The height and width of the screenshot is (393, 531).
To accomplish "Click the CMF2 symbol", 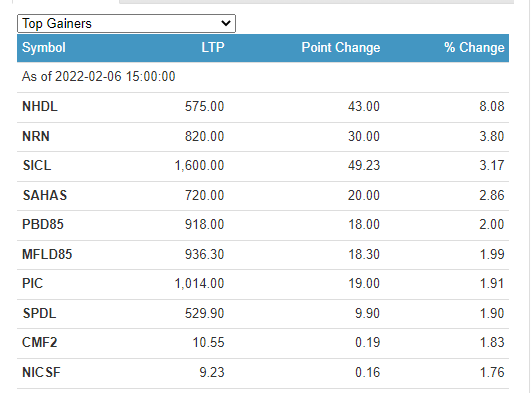I will 40,342.
